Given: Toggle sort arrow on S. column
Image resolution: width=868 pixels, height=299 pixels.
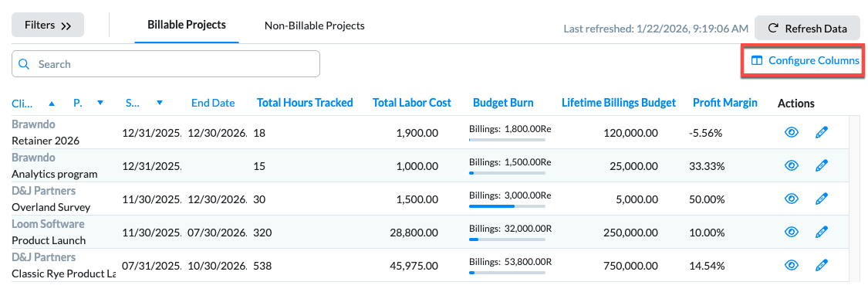Looking at the screenshot, I should click(160, 104).
